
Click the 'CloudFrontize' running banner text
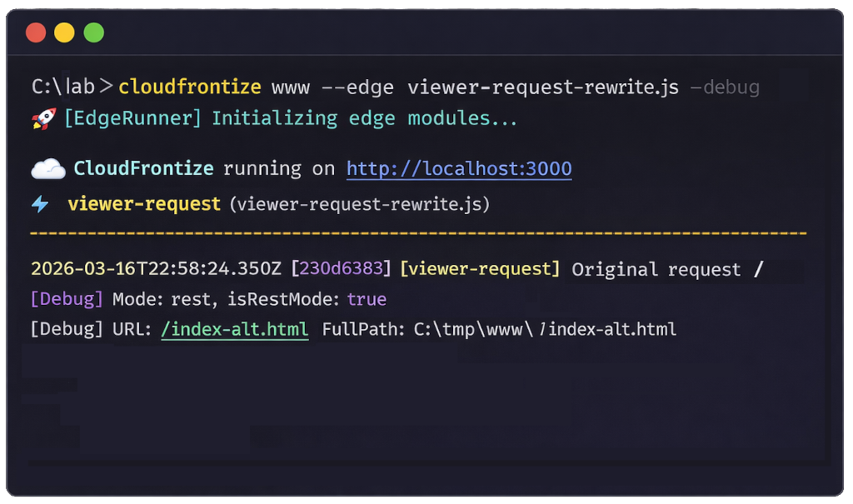point(143,169)
